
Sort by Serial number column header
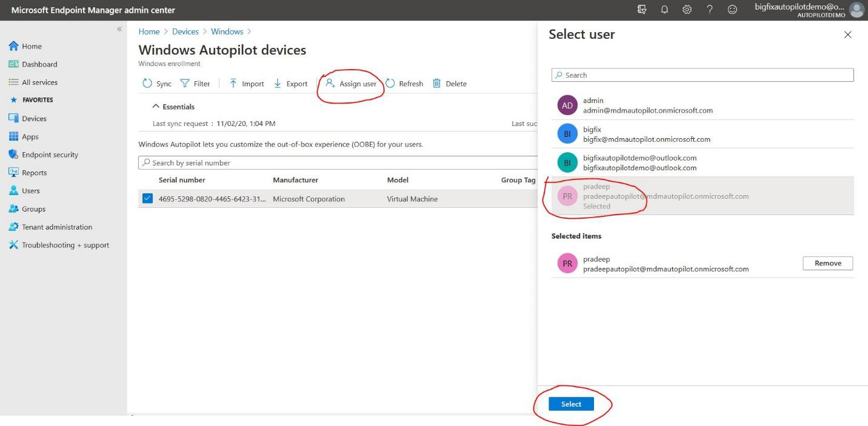click(x=182, y=180)
